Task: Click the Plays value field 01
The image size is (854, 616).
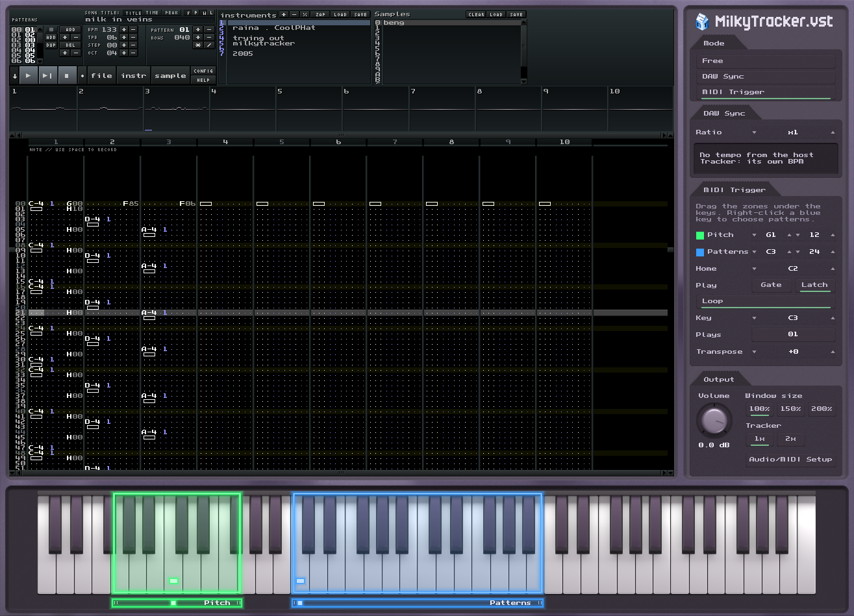Action: point(793,335)
